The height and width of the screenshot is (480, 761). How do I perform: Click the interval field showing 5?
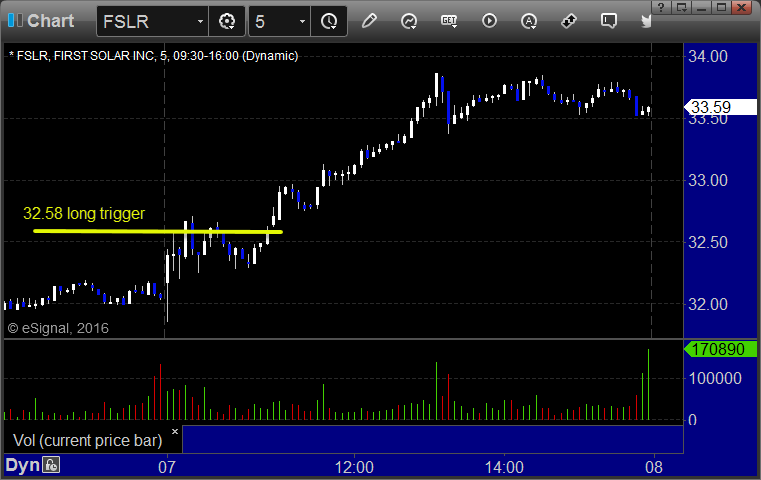[272, 21]
